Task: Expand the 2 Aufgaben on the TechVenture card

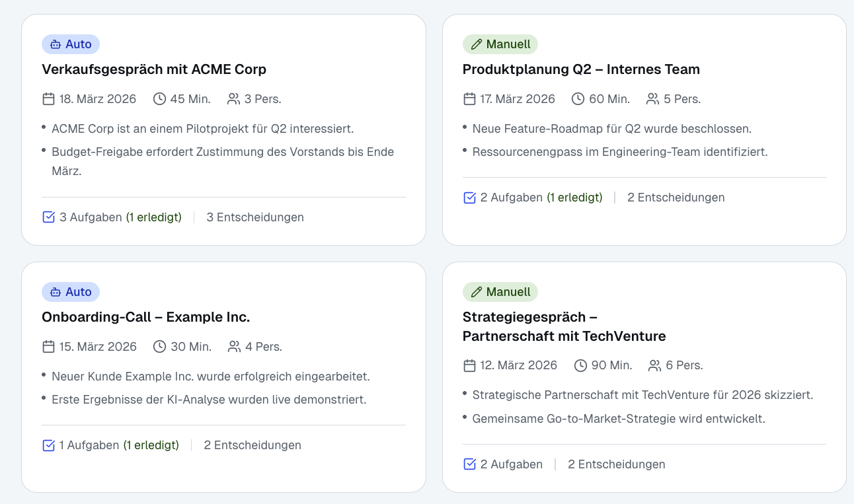Action: 512,464
